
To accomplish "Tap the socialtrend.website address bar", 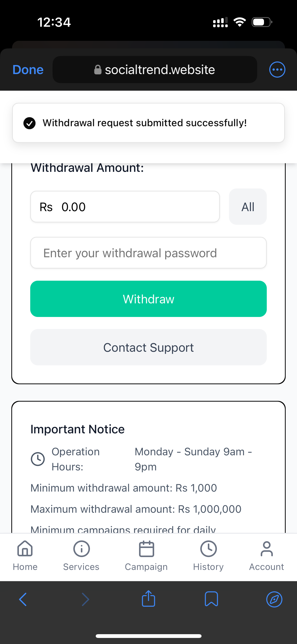I will pos(155,70).
